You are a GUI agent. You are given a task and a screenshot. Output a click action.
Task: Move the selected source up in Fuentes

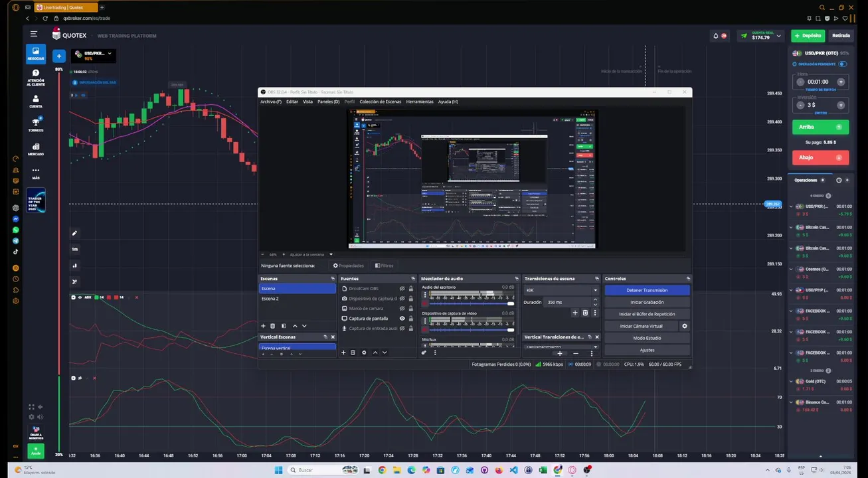[375, 353]
